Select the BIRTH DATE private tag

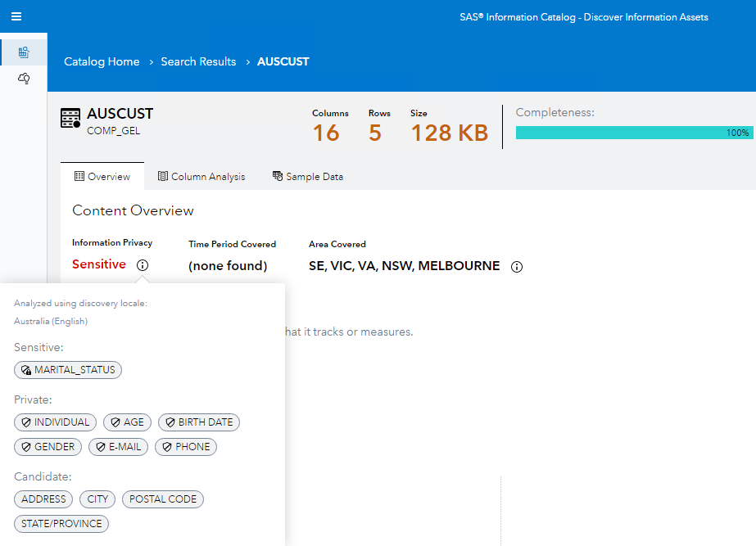199,422
